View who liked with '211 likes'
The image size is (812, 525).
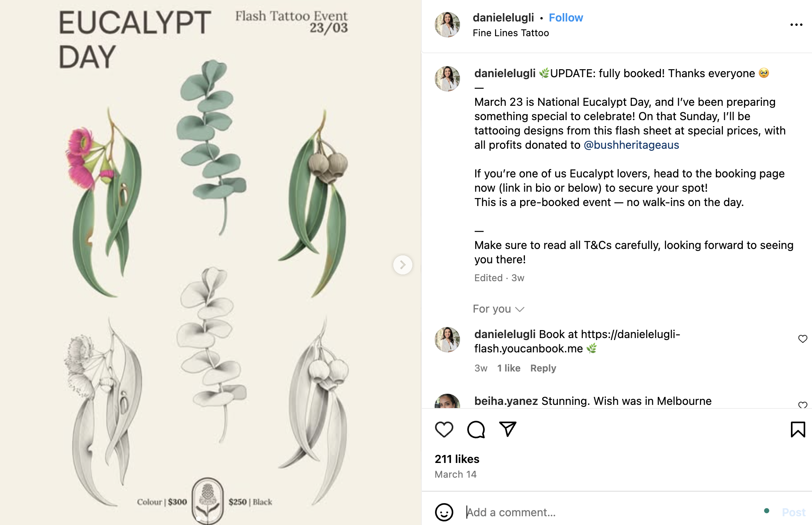[x=456, y=459]
